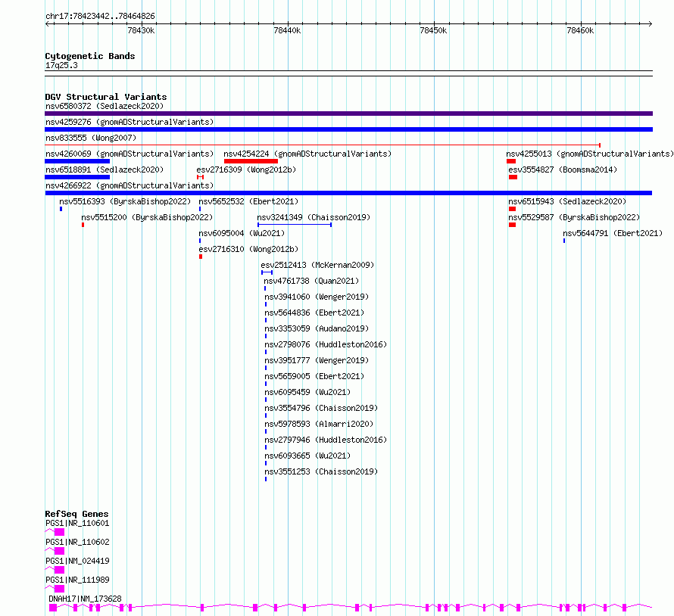Click nsv5516393 (ByrskaBishop2022) label
This screenshot has height=616, width=674.
(x=125, y=201)
